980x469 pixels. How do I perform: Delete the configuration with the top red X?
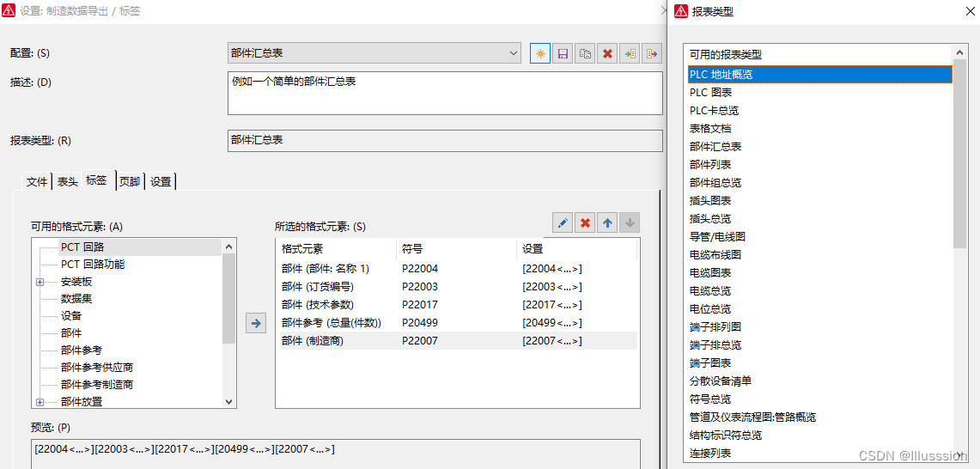607,53
